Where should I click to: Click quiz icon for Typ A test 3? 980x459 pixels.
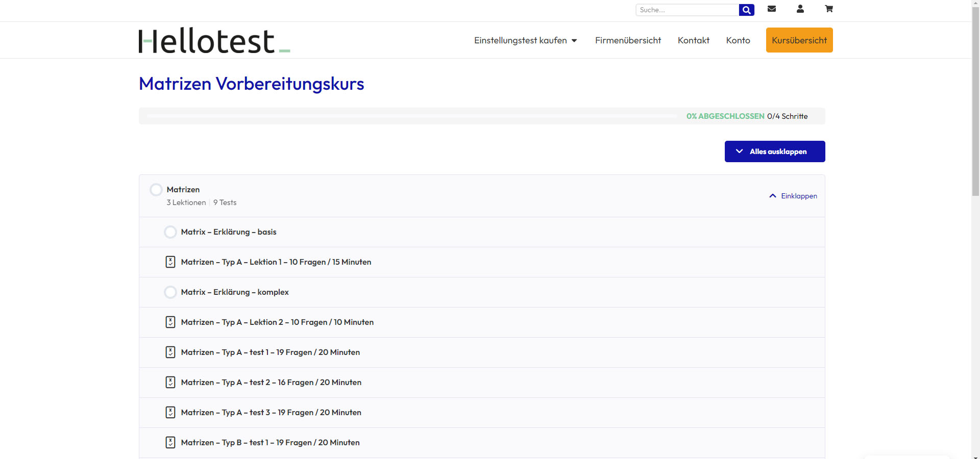point(170,412)
